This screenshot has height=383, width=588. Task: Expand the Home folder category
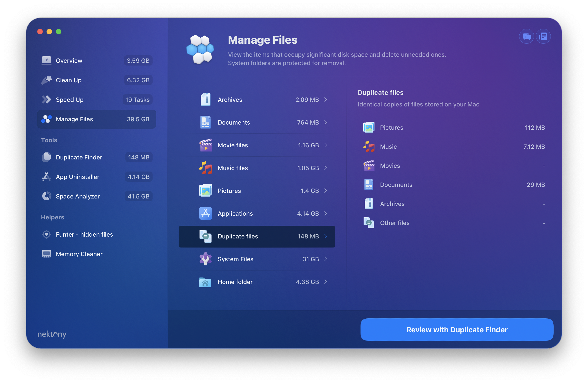[325, 282]
